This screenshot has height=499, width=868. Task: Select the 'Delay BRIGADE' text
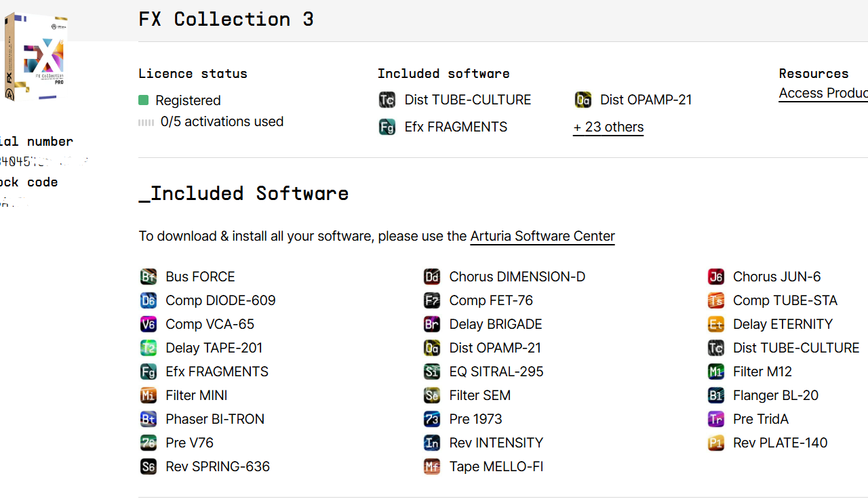(496, 324)
